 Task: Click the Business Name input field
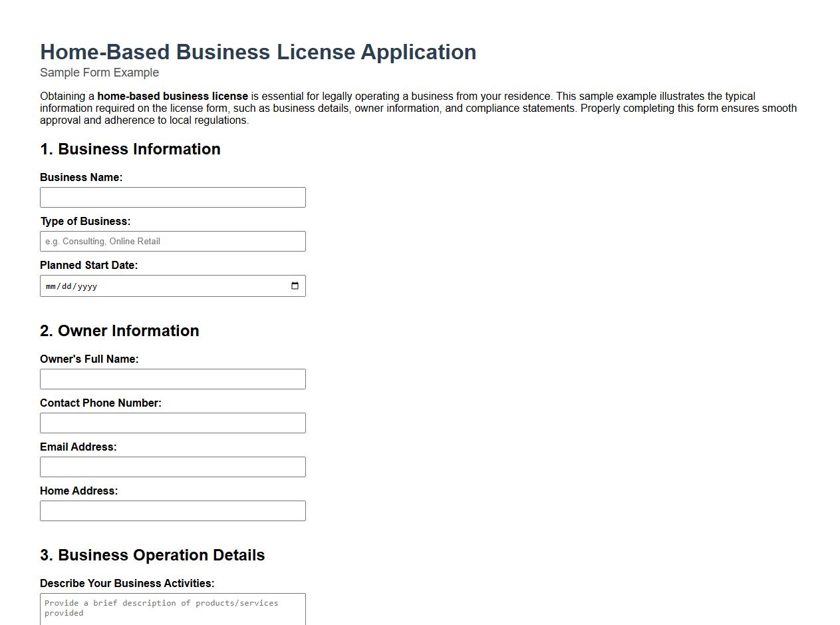(173, 197)
